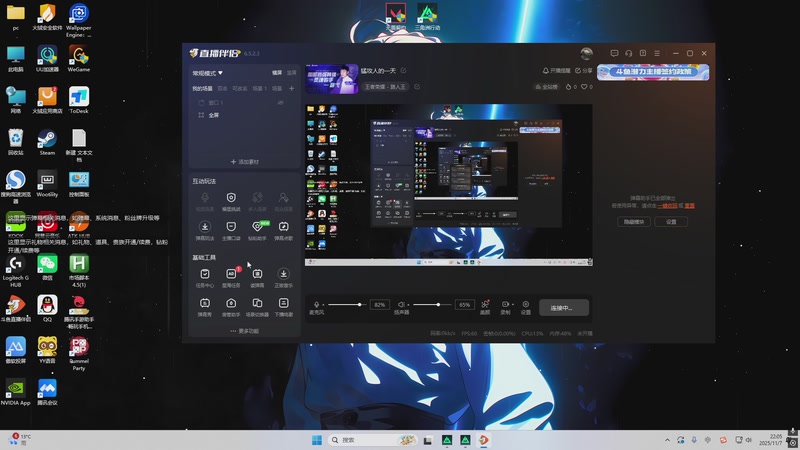Open the WeGame desktop icon
Viewport: 800px width, 450px height.
(79, 59)
